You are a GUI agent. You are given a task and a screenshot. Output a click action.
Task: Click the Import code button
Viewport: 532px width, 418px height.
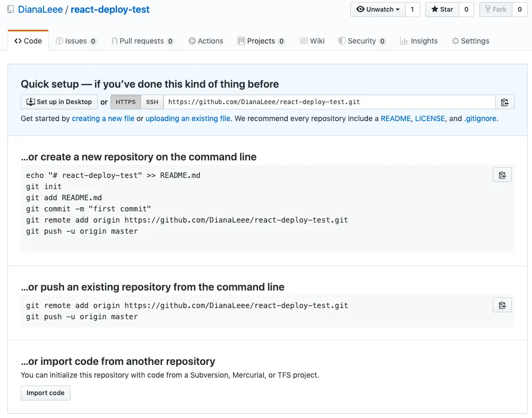click(x=46, y=393)
